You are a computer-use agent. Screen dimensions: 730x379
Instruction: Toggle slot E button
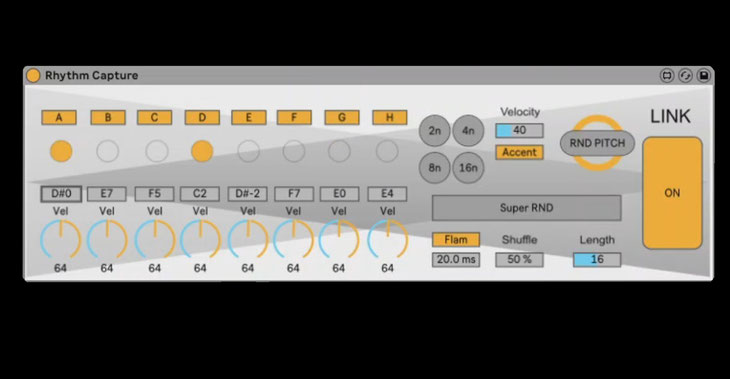[x=249, y=117]
